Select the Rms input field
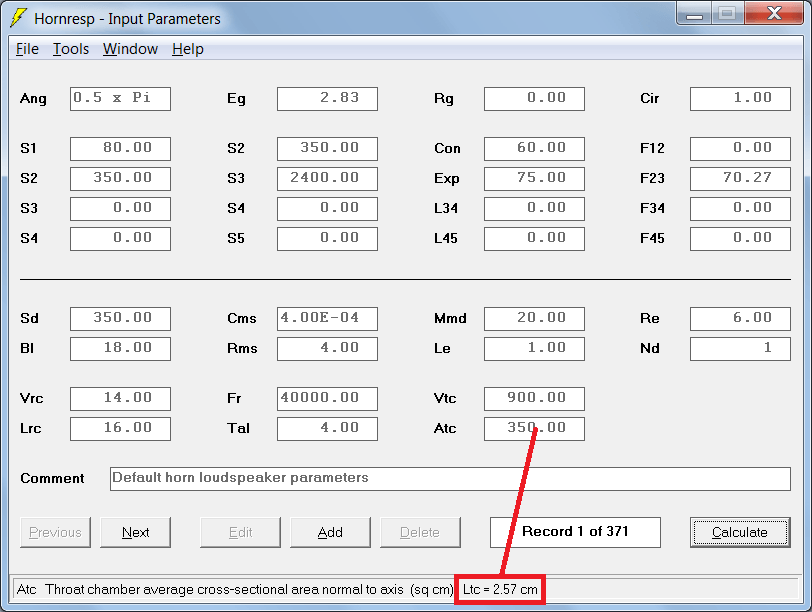Screen dimensions: 812x612 327,348
